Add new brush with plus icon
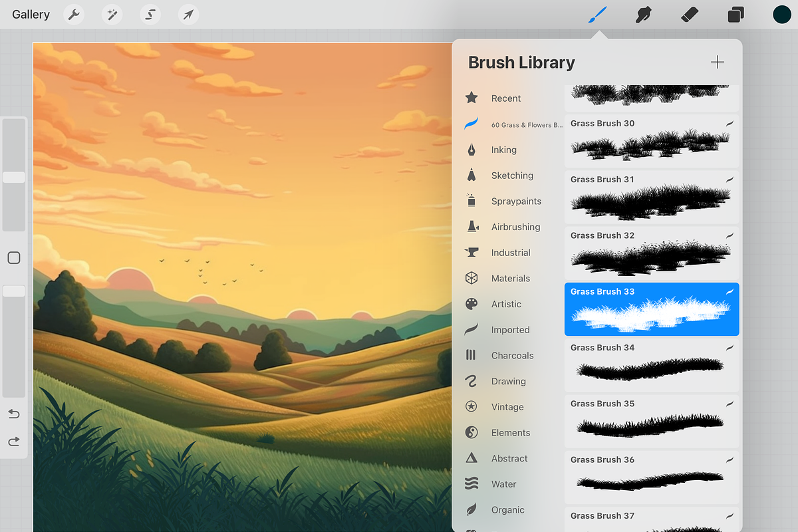 tap(718, 63)
